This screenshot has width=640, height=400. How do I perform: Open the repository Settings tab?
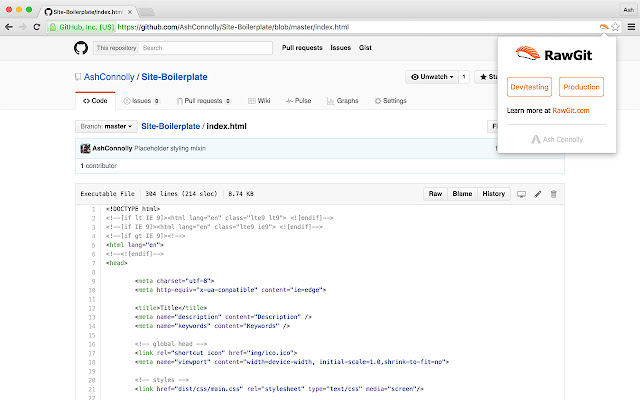(391, 101)
